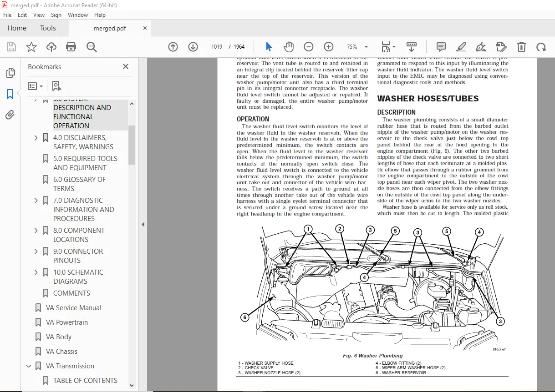Screen dimensions: 555x392
Task: Open the VA Chassis bookmark
Action: click(x=61, y=352)
